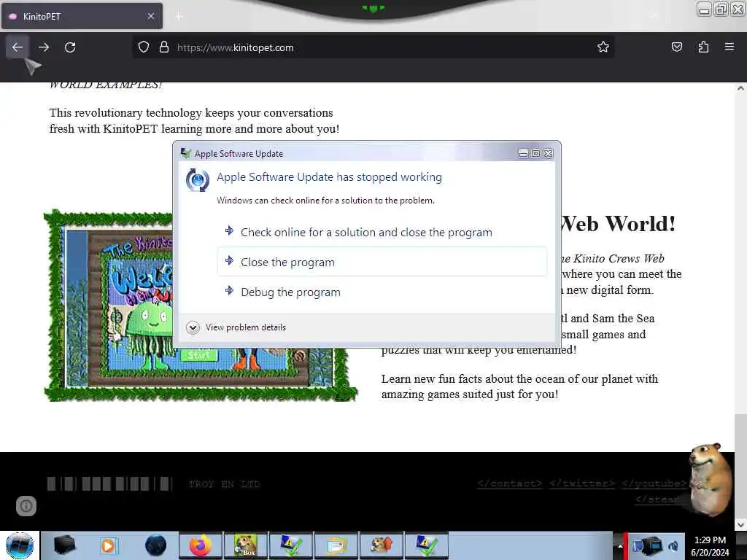
Task: Go forward with the browser forward arrow
Action: click(x=44, y=47)
